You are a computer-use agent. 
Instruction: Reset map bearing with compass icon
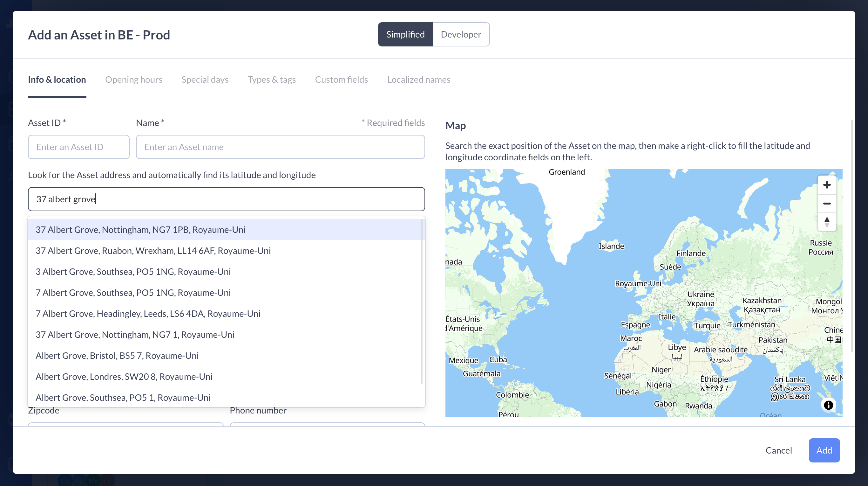coord(827,222)
